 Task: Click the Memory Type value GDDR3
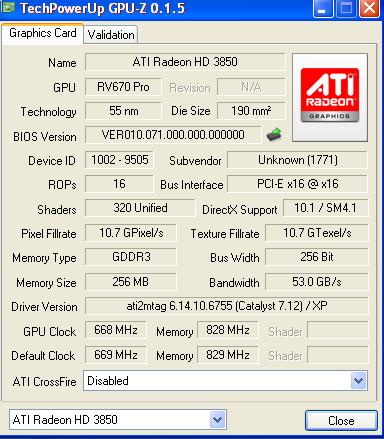click(x=131, y=257)
